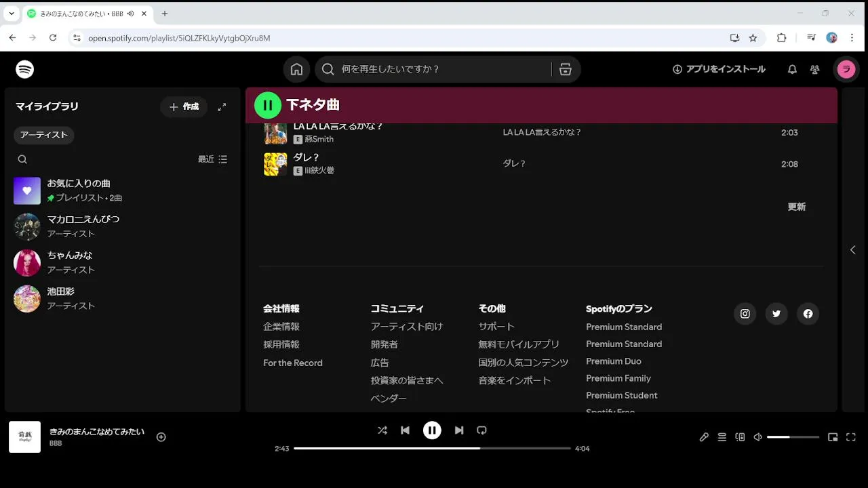Open the Premium Student plan link
The image size is (868, 488).
click(622, 395)
